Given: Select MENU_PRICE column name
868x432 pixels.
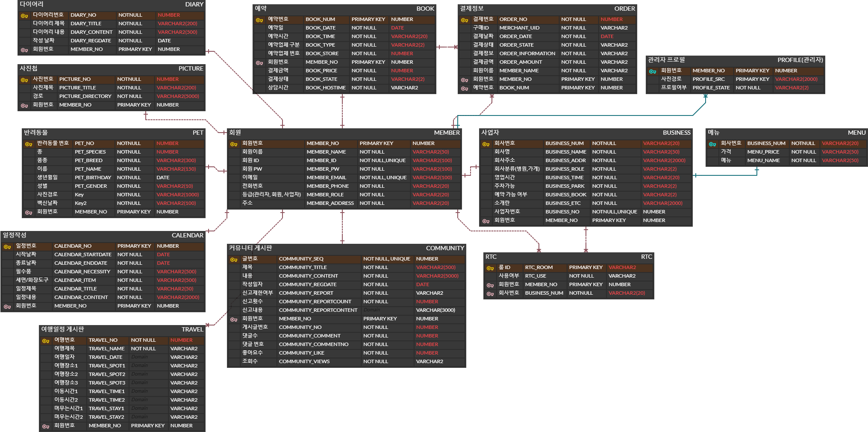Looking at the screenshot, I should [x=763, y=152].
